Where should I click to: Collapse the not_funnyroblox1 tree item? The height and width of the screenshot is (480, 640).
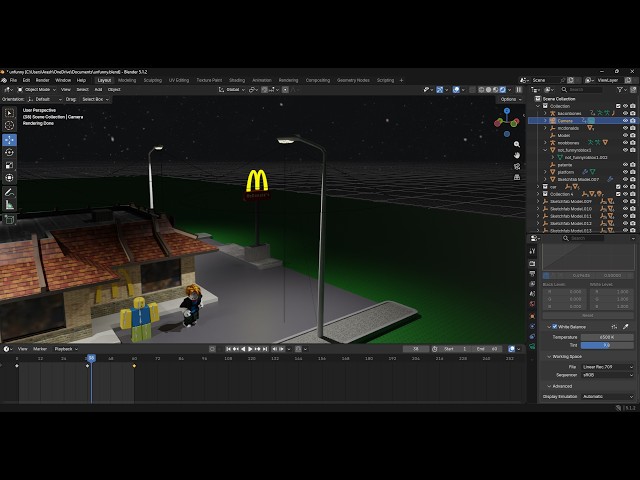[545, 150]
